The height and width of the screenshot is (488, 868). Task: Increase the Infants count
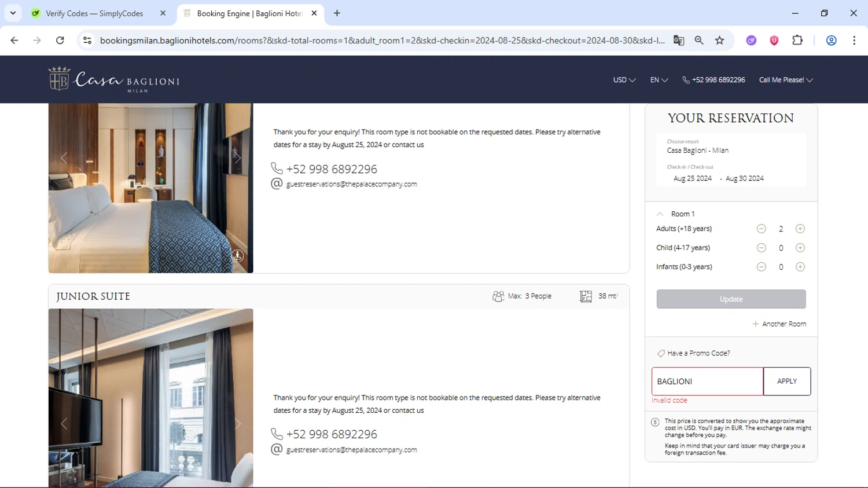click(x=800, y=267)
